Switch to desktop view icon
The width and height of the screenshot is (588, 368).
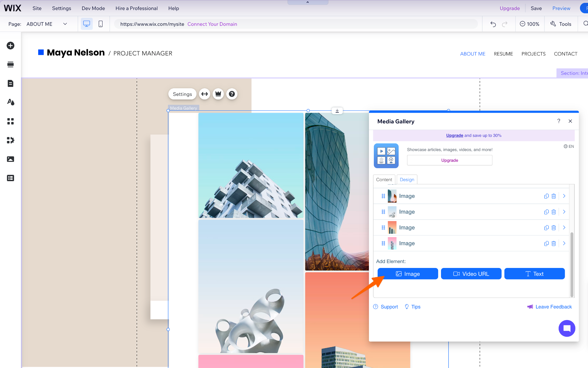(86, 24)
